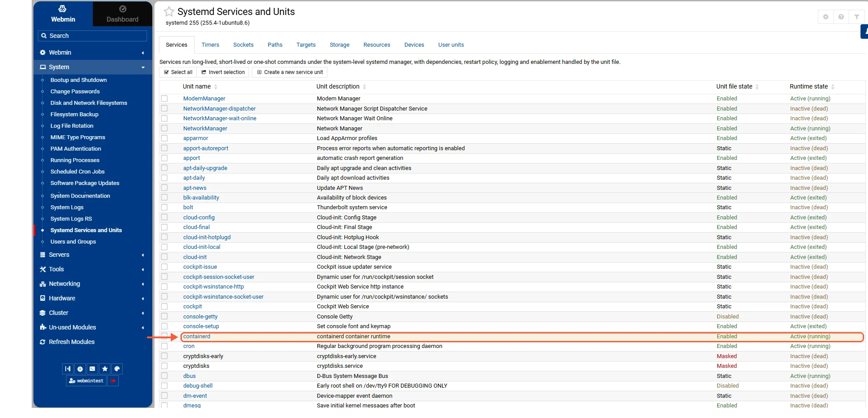Sort by Unit description column arrows
The height and width of the screenshot is (418, 868).
[x=364, y=87]
